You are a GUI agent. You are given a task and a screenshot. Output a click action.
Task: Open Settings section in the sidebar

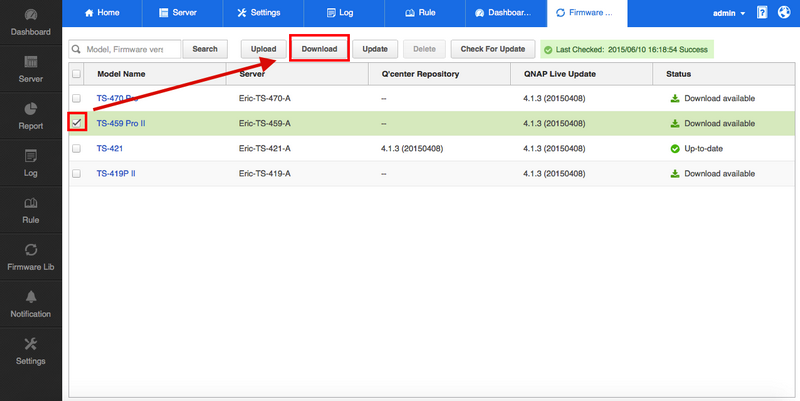31,351
